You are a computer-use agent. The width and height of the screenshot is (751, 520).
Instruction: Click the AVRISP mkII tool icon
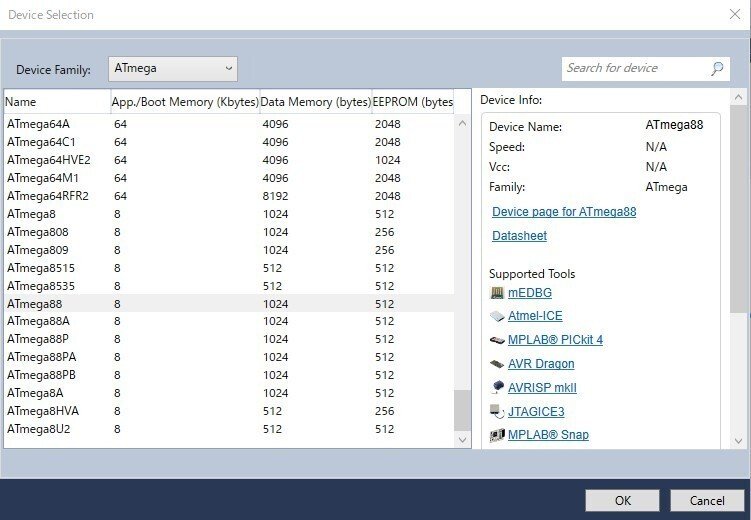pos(497,387)
